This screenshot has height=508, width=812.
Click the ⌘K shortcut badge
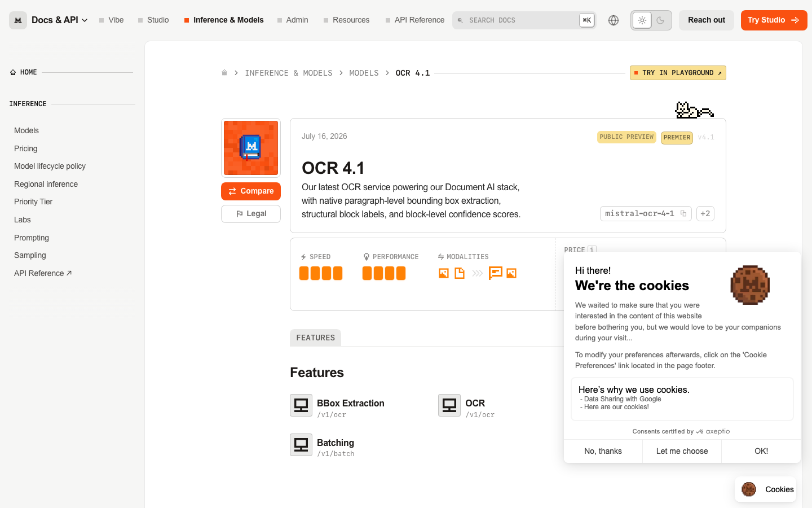pyautogui.click(x=587, y=20)
